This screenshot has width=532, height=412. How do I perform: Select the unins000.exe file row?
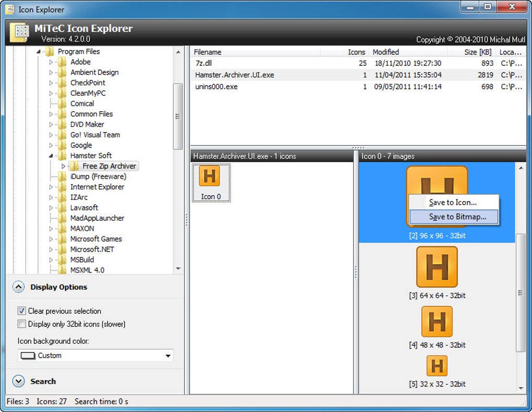[x=358, y=87]
